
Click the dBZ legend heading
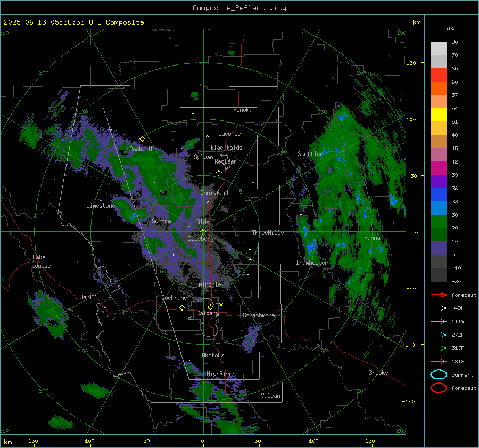point(451,28)
